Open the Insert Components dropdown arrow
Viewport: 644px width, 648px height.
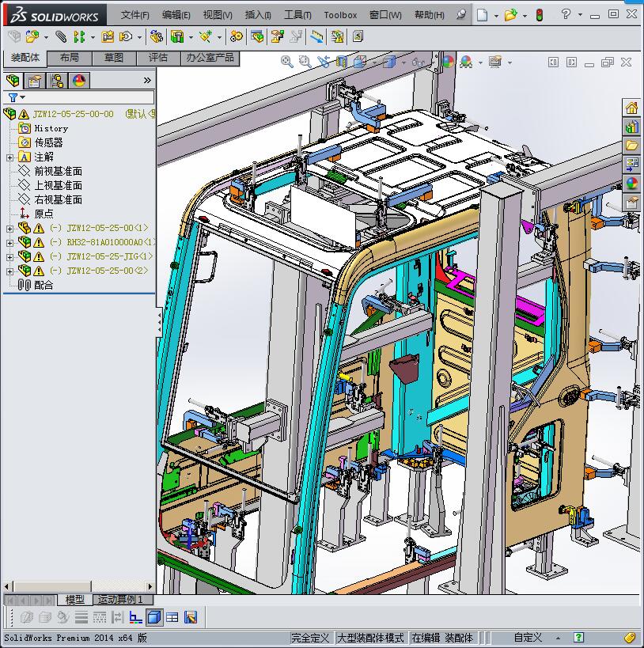pos(46,38)
